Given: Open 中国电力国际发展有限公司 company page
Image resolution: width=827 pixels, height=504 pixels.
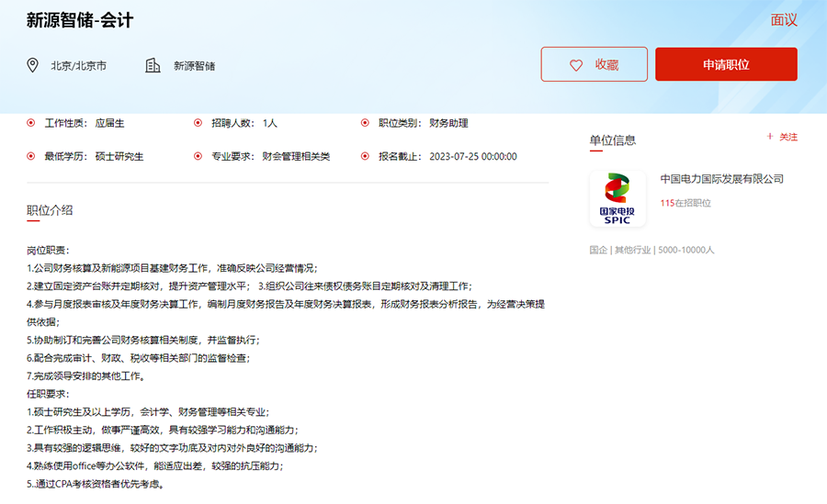Looking at the screenshot, I should tap(721, 179).
